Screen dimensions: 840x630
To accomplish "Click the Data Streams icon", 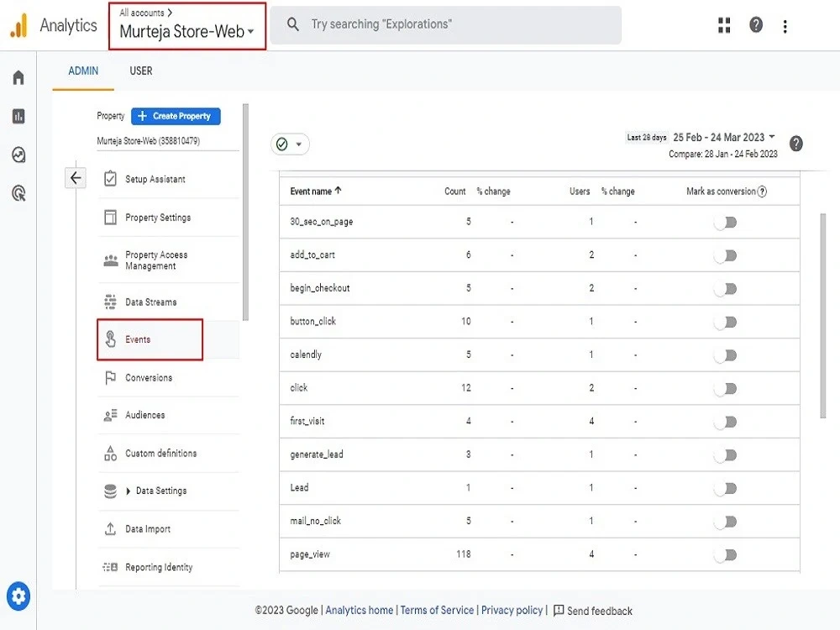I will (x=110, y=302).
